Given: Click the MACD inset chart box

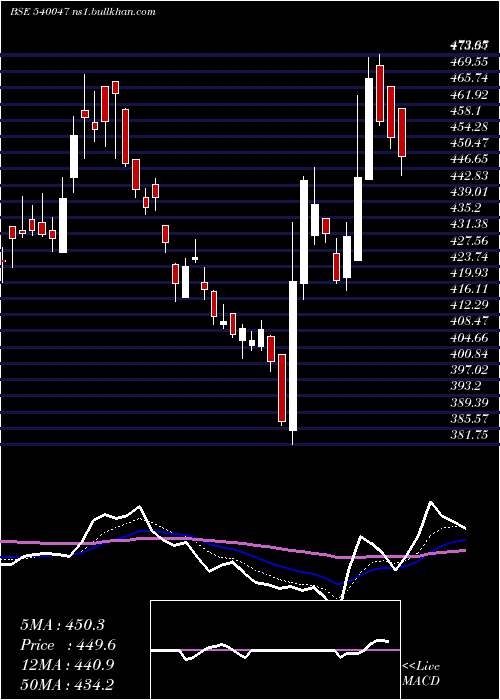Looking at the screenshot, I should [x=275, y=650].
